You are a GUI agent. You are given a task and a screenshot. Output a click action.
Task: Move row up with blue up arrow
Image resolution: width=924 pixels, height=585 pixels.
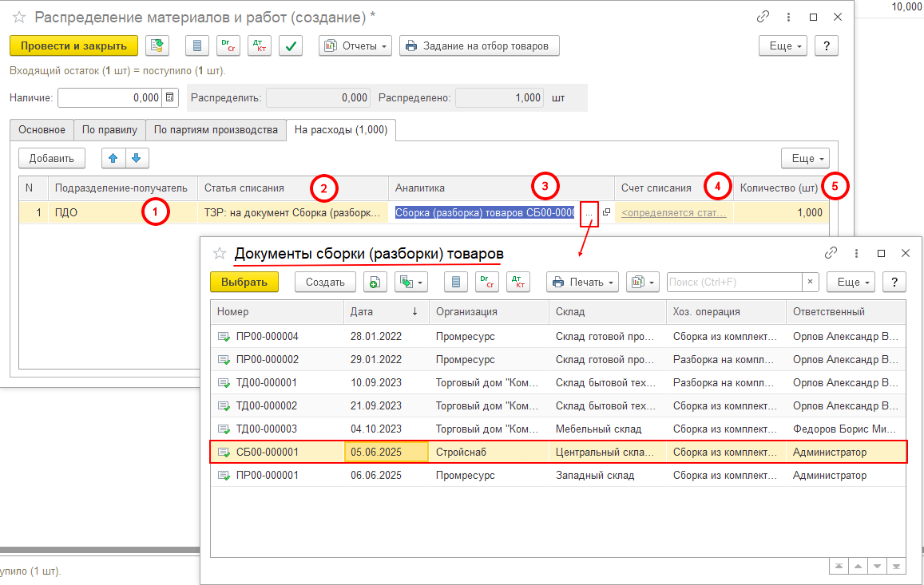point(113,158)
